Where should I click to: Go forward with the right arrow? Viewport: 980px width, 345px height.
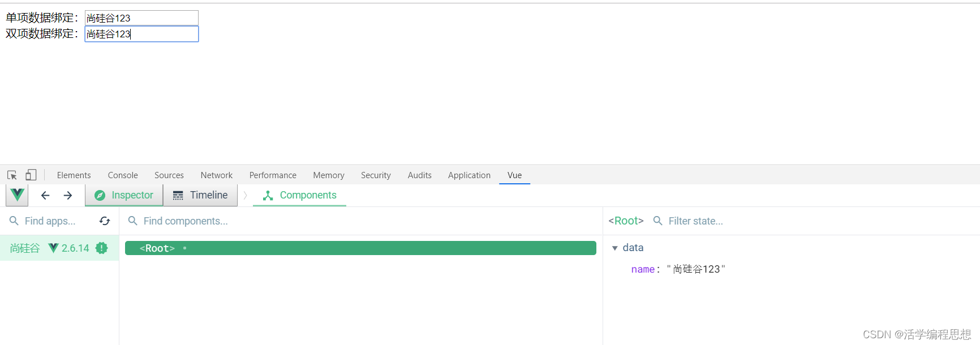point(68,195)
